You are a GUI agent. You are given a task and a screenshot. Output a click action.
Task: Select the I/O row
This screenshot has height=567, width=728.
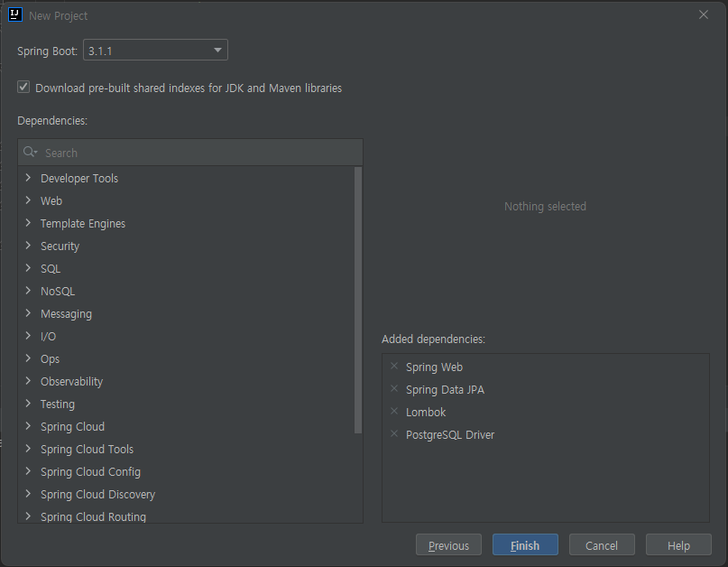click(x=186, y=336)
